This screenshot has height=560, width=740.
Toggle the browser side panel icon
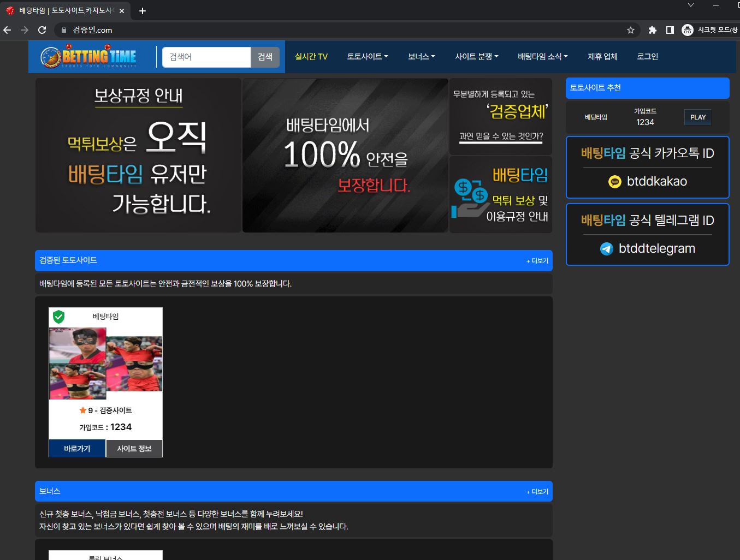tap(670, 30)
